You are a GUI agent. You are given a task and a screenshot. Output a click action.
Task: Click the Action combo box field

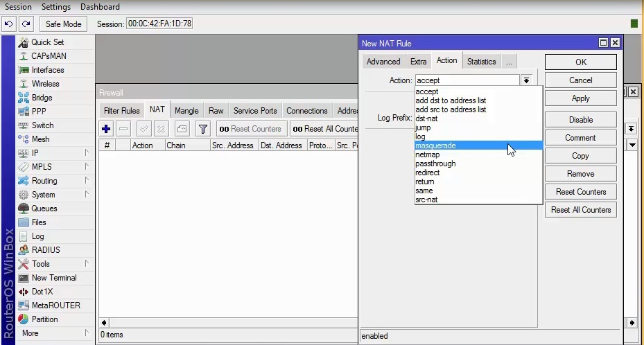467,80
